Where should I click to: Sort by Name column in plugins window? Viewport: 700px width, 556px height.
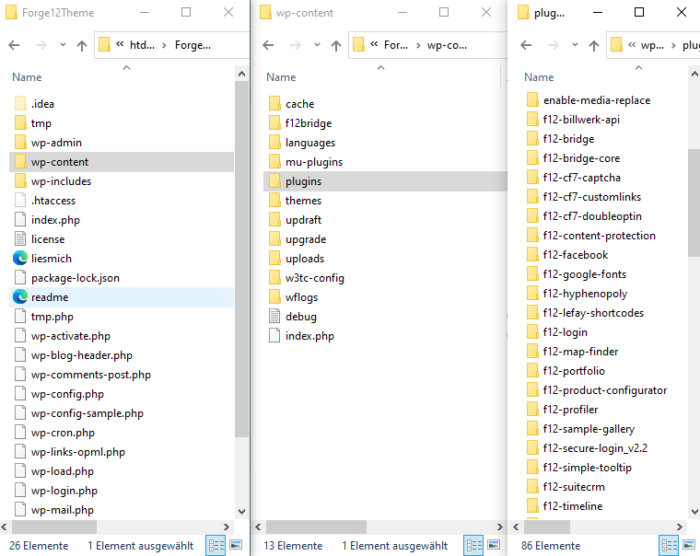pos(539,77)
